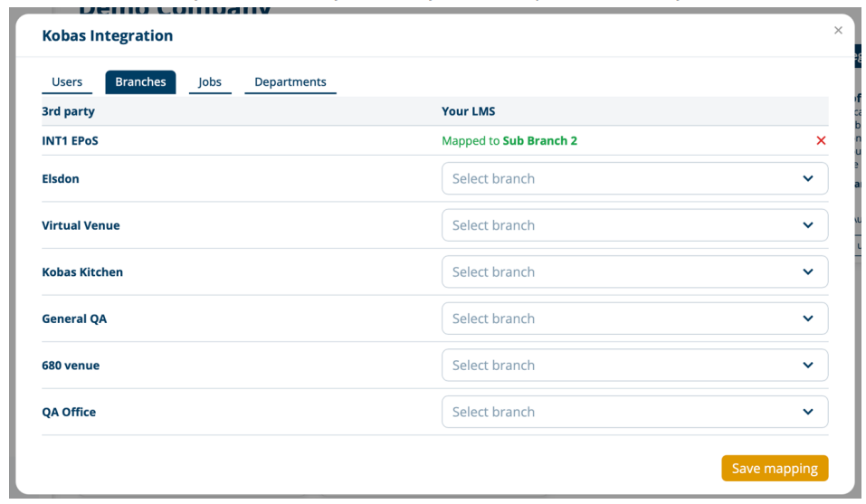
Task: Click the chevron arrow in Elsdon row
Action: click(x=808, y=179)
